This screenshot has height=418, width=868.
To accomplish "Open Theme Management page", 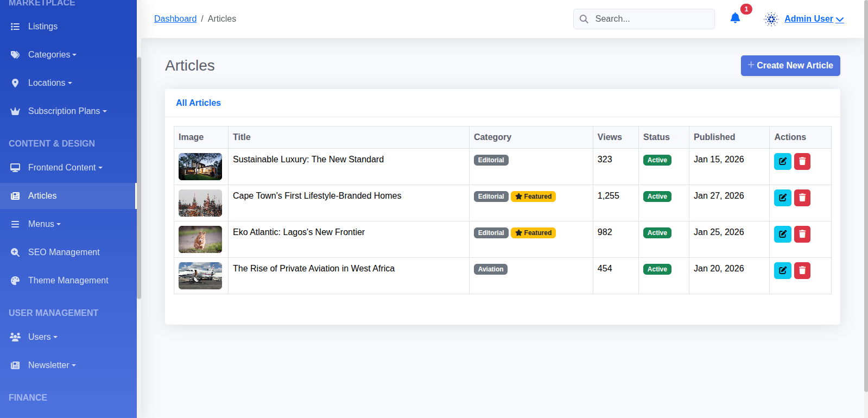I will tap(68, 280).
